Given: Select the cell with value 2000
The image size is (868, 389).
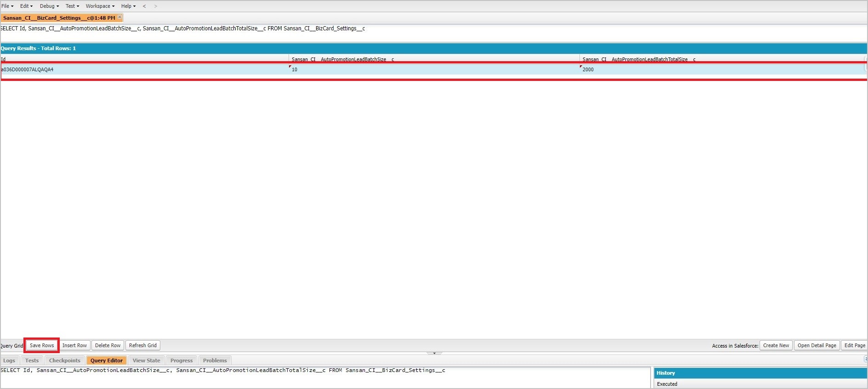Looking at the screenshot, I should click(x=722, y=69).
